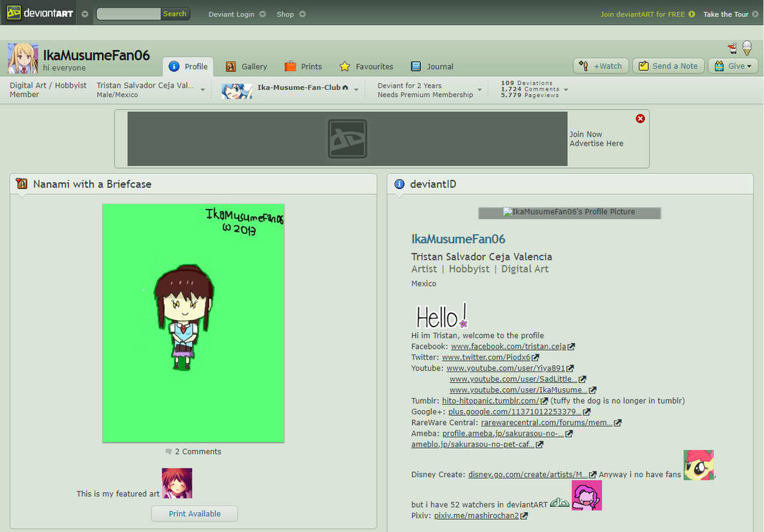Image resolution: width=764 pixels, height=532 pixels.
Task: Click the +Watch button
Action: 601,66
